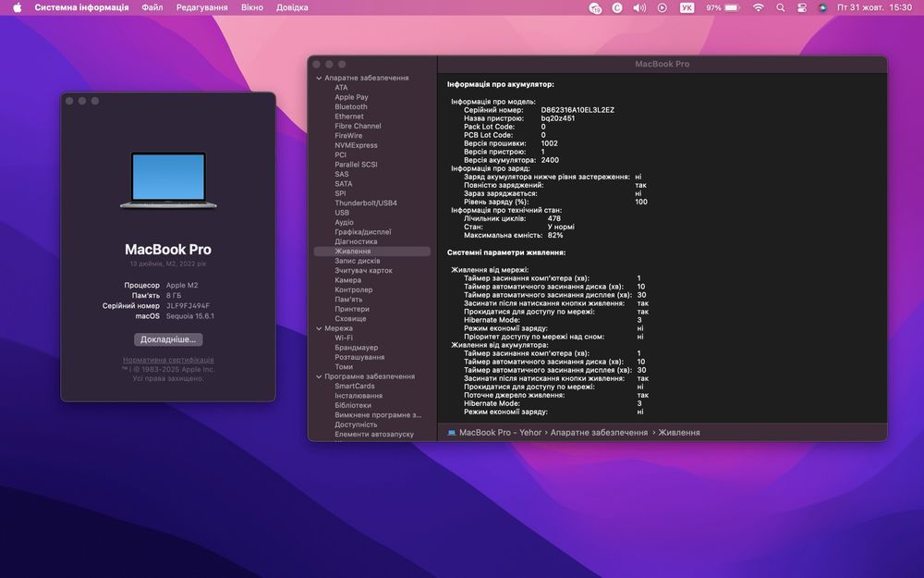
Task: Open the battery status at 97%
Action: tap(723, 7)
